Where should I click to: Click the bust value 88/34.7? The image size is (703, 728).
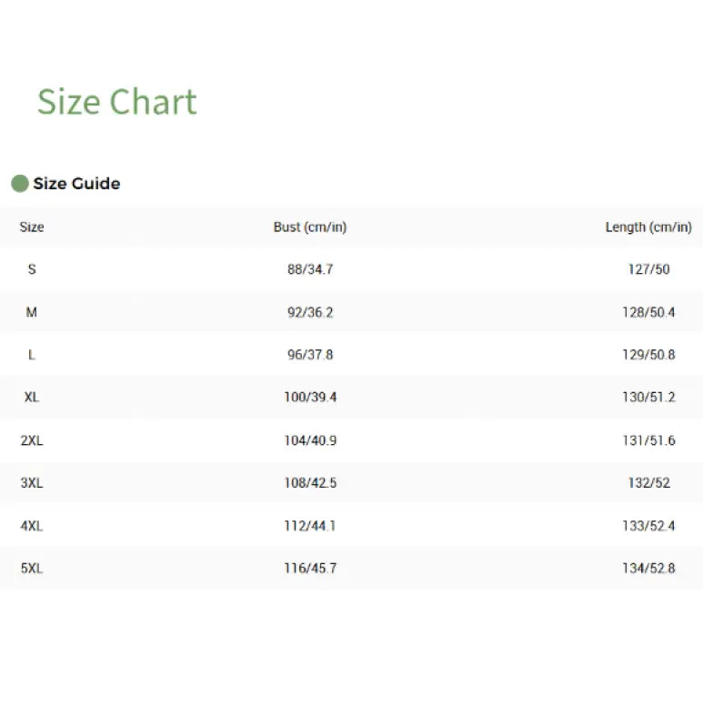310,270
